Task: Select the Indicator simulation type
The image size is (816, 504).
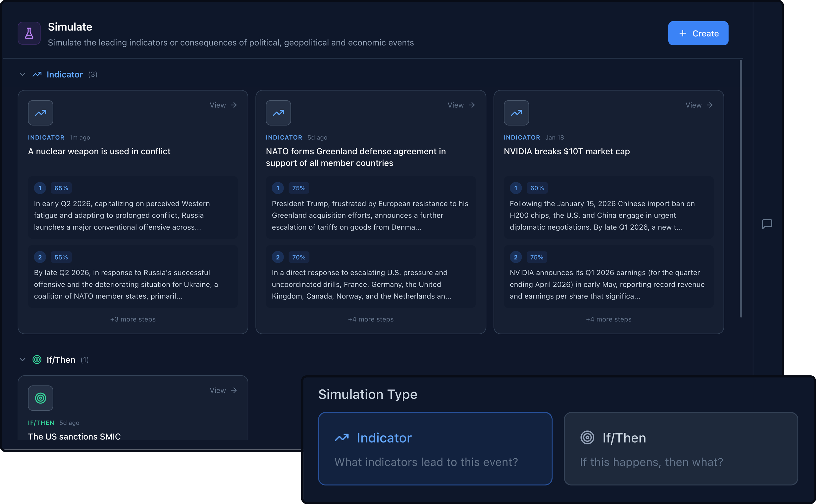Action: coord(435,448)
